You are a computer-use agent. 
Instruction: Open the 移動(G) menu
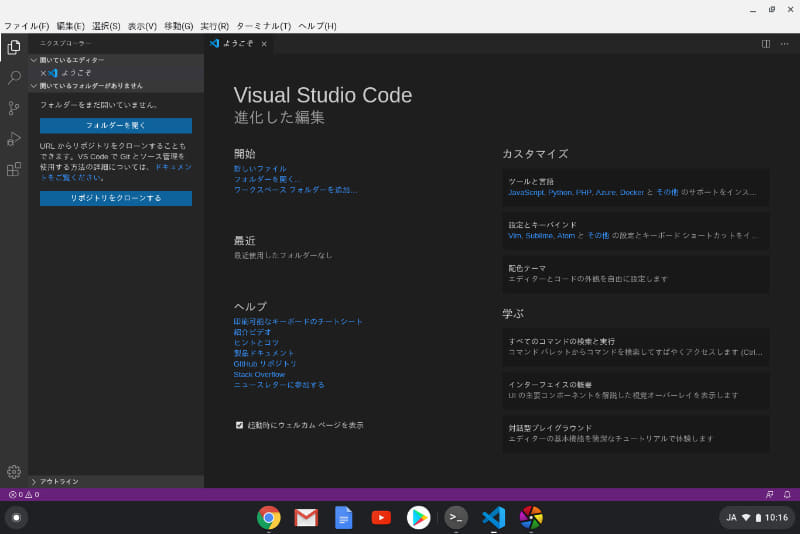click(x=179, y=26)
